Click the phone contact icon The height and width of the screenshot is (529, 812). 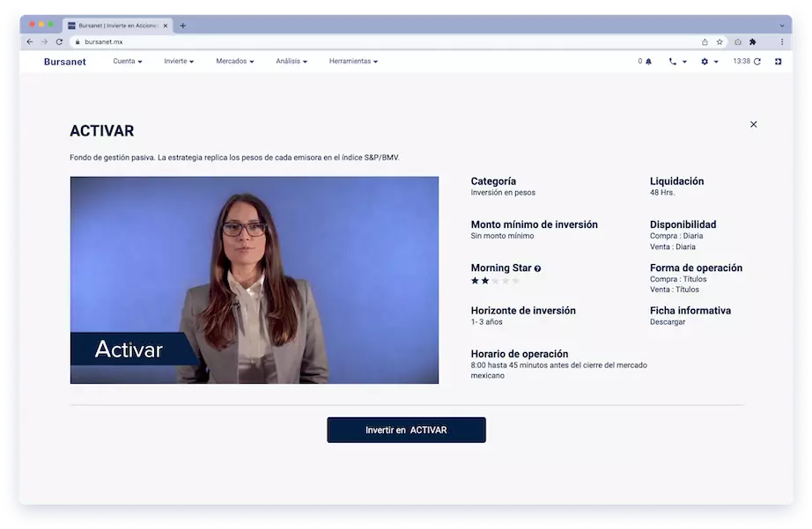[x=674, y=62]
